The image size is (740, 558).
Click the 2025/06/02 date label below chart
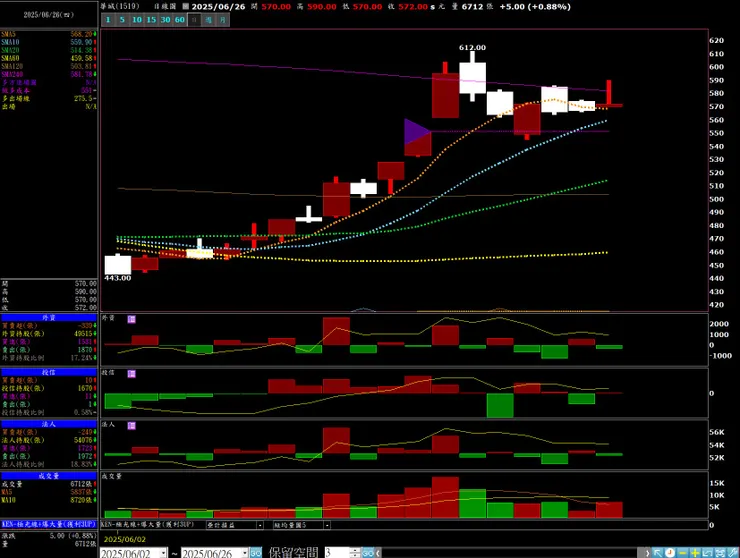click(125, 539)
